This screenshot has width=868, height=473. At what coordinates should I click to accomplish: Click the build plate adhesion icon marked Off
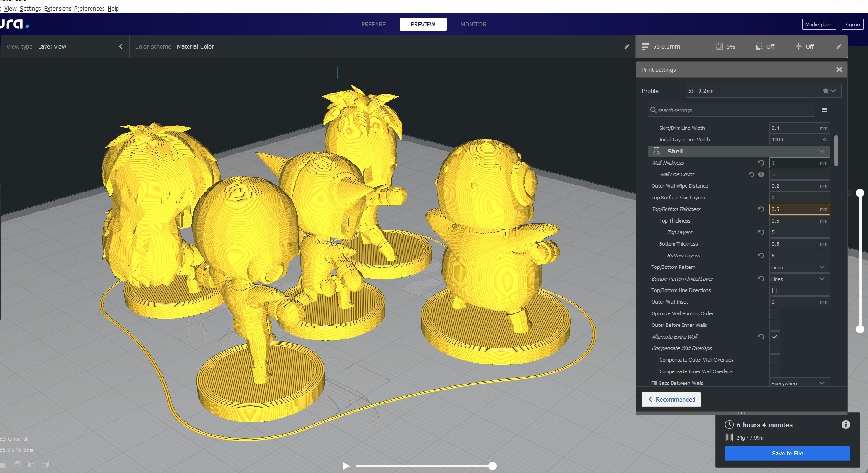coord(798,46)
